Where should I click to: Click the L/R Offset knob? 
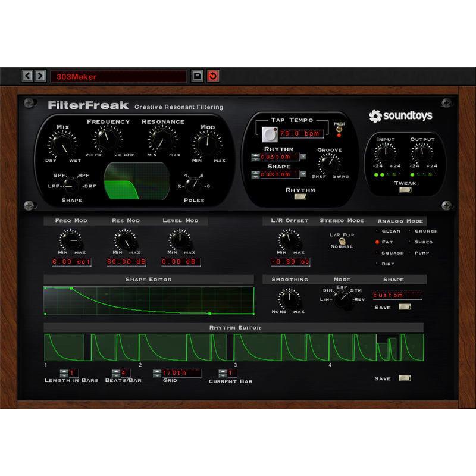(x=289, y=240)
